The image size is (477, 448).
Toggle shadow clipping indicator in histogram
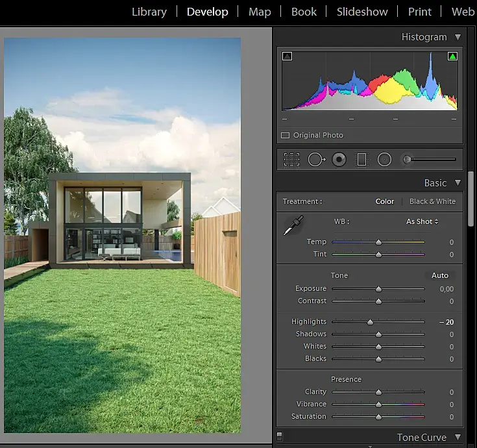pyautogui.click(x=287, y=56)
